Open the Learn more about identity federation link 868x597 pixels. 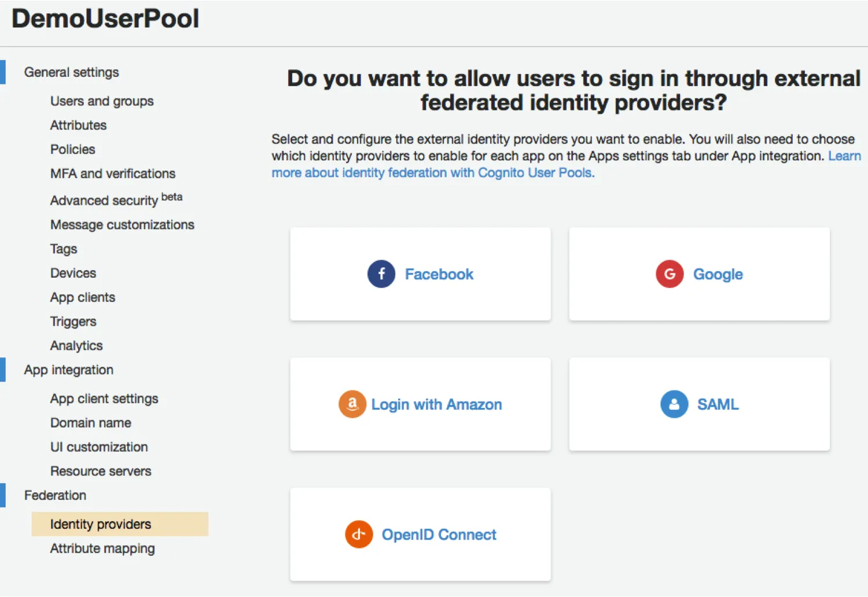[433, 173]
